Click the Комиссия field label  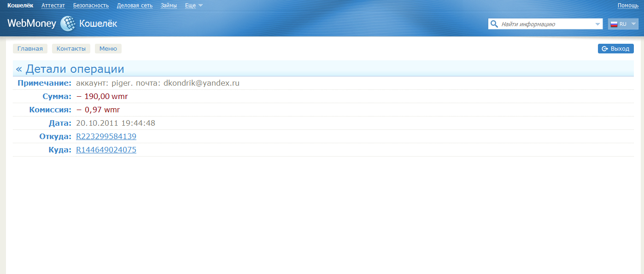click(x=50, y=110)
